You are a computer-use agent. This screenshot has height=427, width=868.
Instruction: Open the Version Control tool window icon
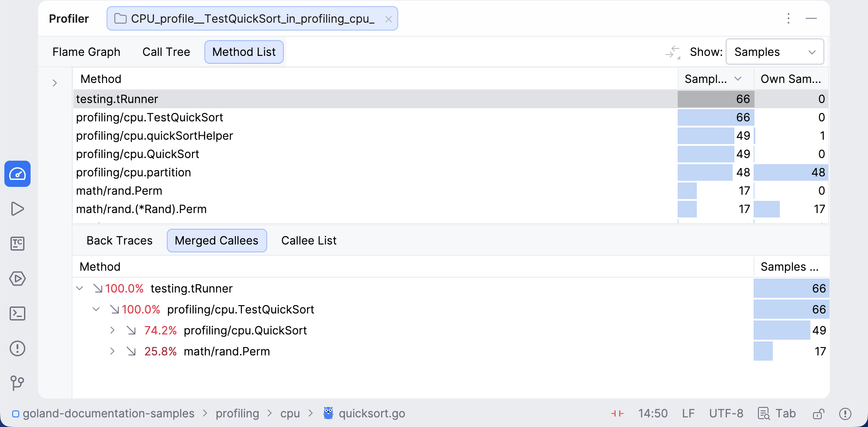coord(17,383)
